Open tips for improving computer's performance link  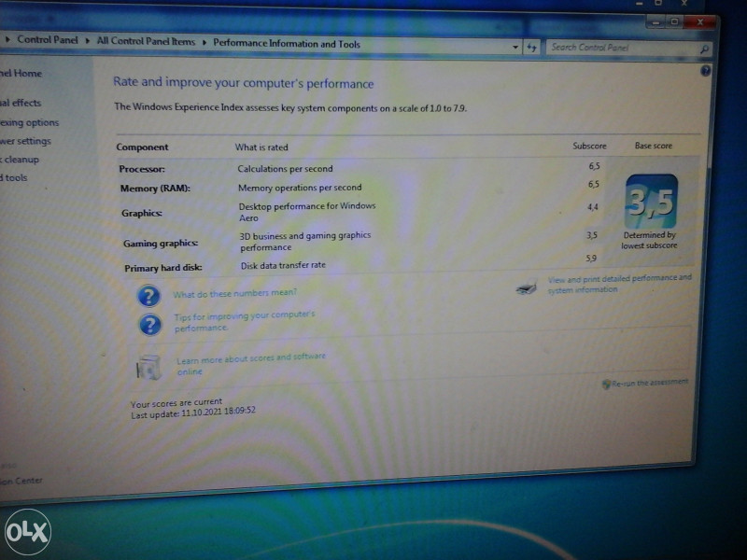click(x=245, y=321)
